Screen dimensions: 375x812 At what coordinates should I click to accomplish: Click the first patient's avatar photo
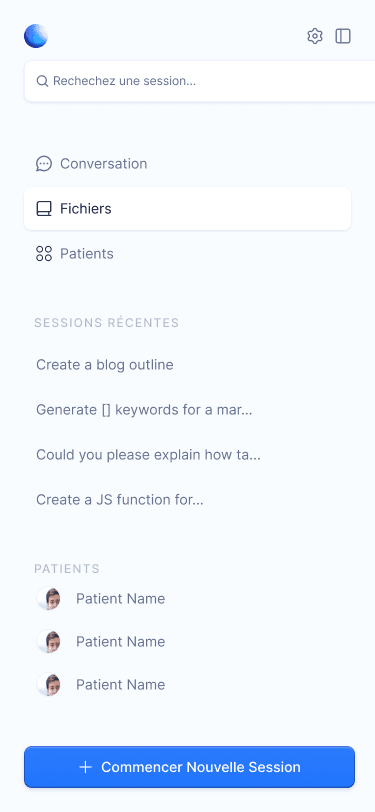[49, 599]
